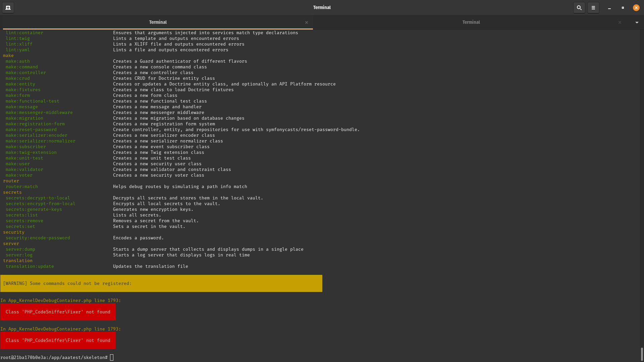Screen dimensions: 644x362
Task: Open the terminal search icon
Action: (579, 7)
